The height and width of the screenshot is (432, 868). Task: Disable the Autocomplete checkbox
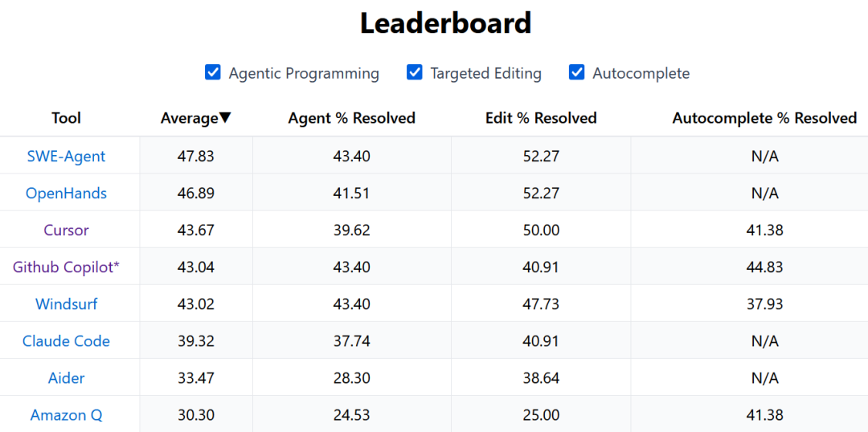point(576,73)
